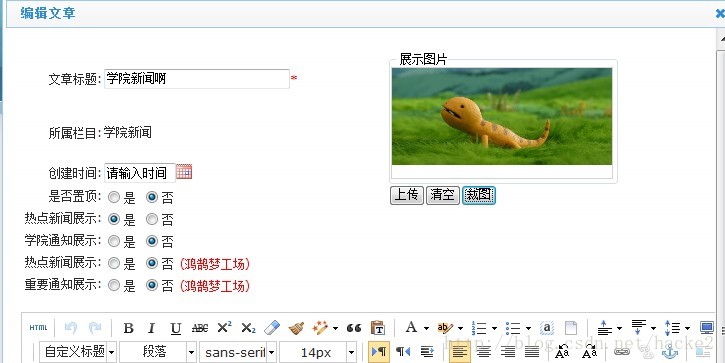Open the calendar date picker
Screen dimensions: 725x363
(x=184, y=172)
